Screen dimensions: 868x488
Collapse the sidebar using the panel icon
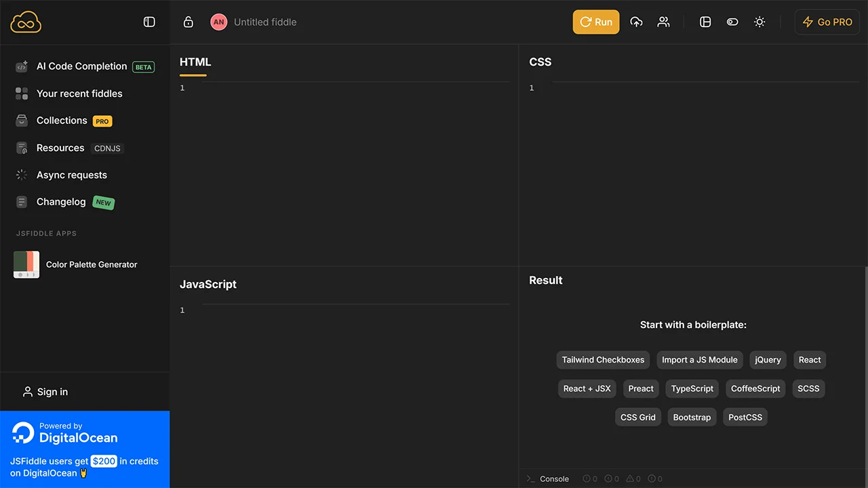[x=149, y=22]
